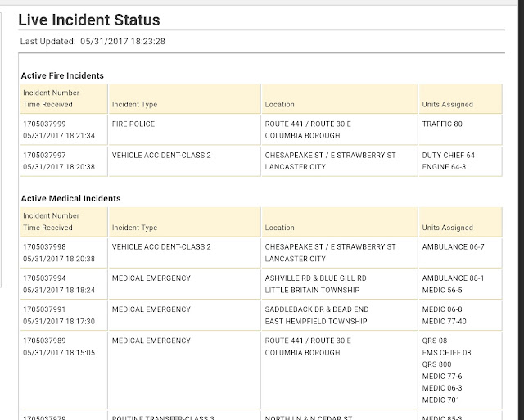Click Incident Number header in the Medical Incidents table
This screenshot has width=524, height=420.
click(52, 216)
